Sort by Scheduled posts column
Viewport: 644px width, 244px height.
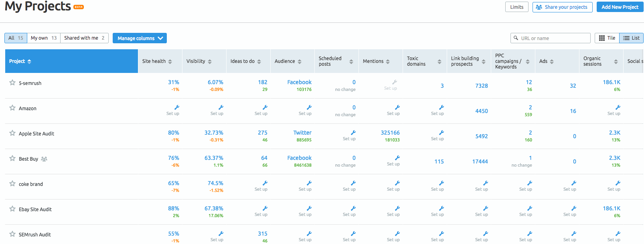pos(351,61)
